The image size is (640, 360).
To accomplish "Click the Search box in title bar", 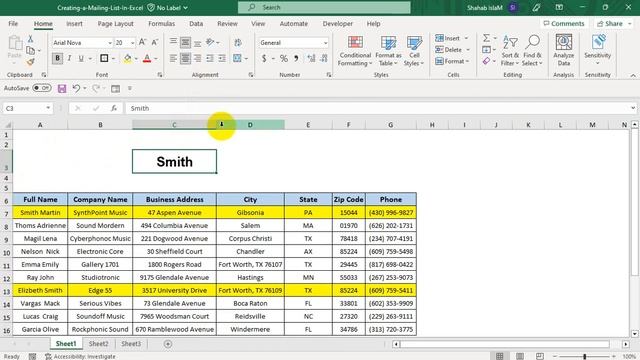I will (324, 7).
